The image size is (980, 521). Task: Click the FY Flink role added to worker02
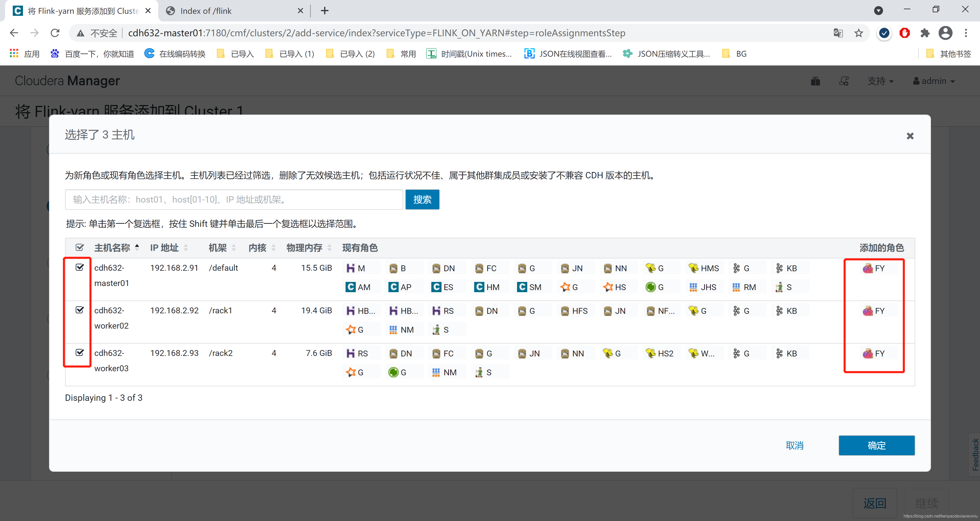874,311
